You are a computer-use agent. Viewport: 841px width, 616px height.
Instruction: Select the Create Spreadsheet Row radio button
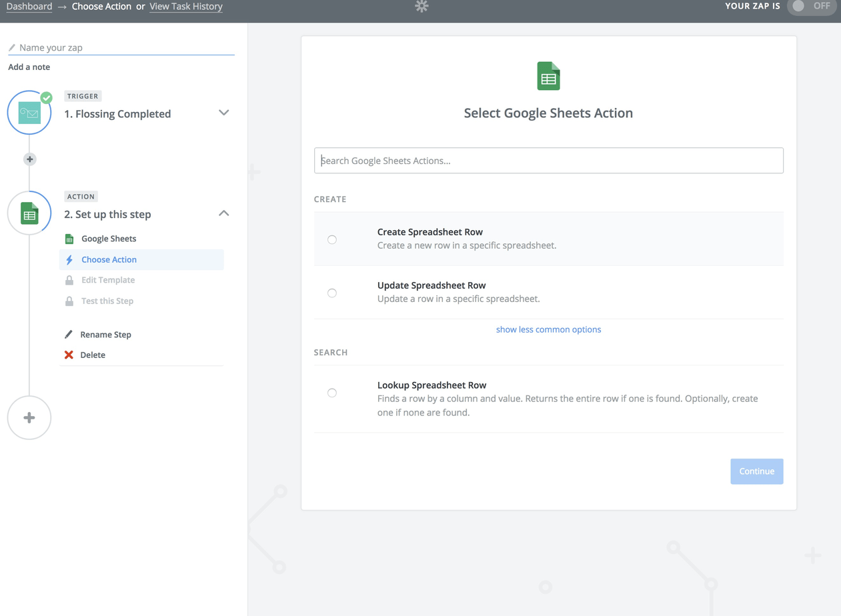click(x=332, y=239)
